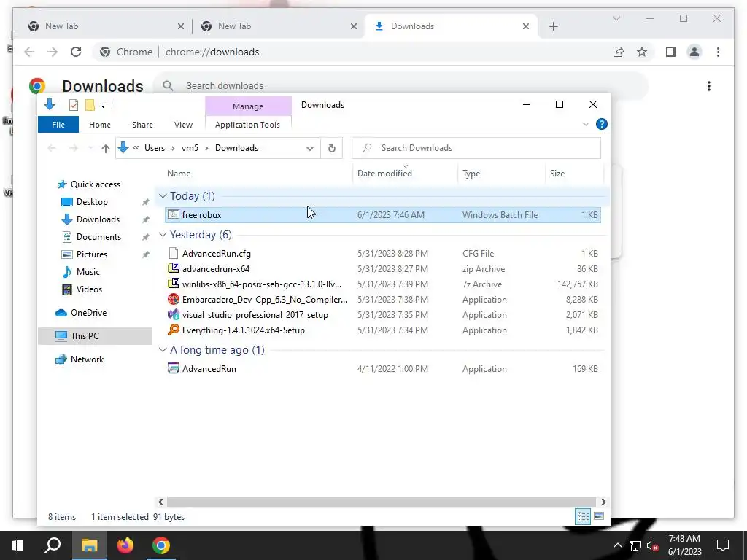The image size is (747, 560).
Task: Bookmark this tab with star icon
Action: [x=642, y=52]
